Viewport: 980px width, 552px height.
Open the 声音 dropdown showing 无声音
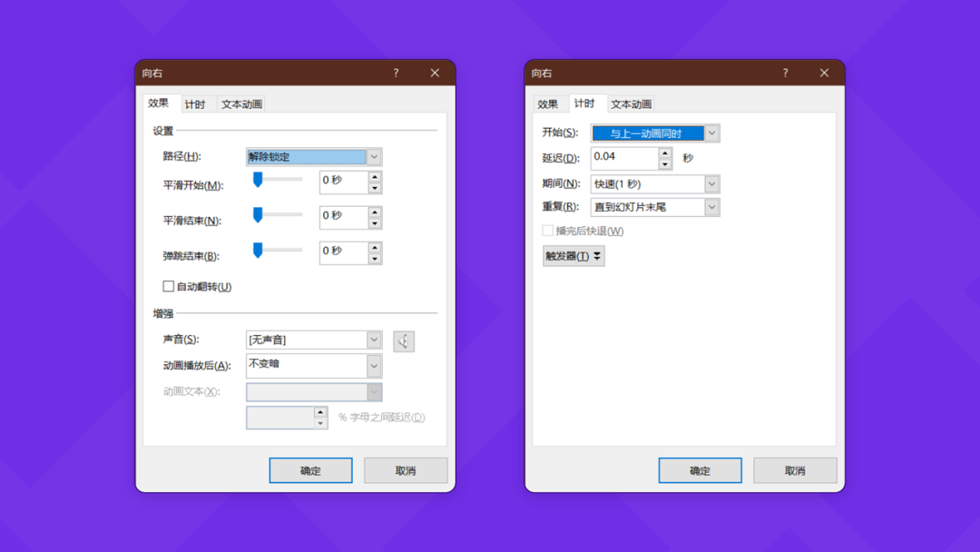[374, 340]
